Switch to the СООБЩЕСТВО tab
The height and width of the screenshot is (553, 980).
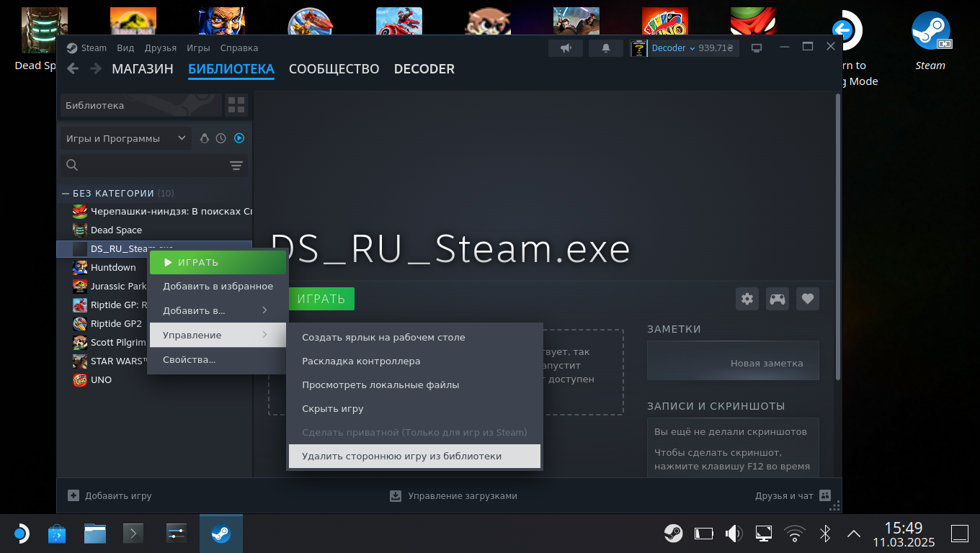[x=334, y=69]
